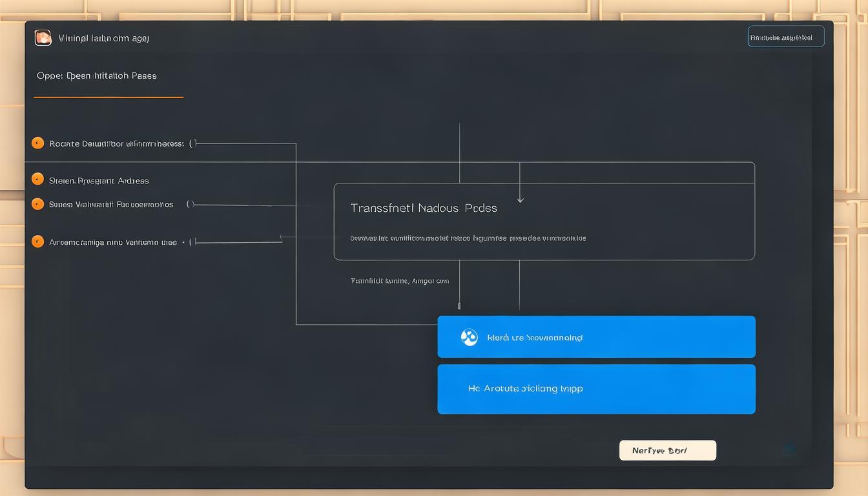Expand the node beside the Virtual Processes row
This screenshot has width=868, height=496.
191,203
